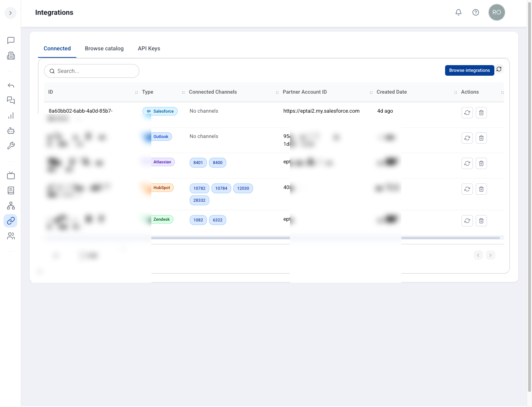This screenshot has height=407, width=532.
Task: Open the document page icon in sidebar
Action: pyautogui.click(x=11, y=190)
